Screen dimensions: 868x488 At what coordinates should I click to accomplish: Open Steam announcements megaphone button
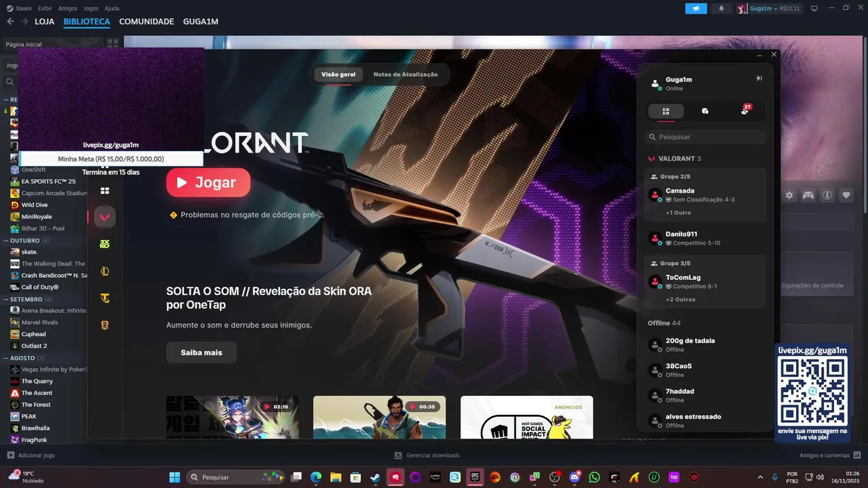696,8
